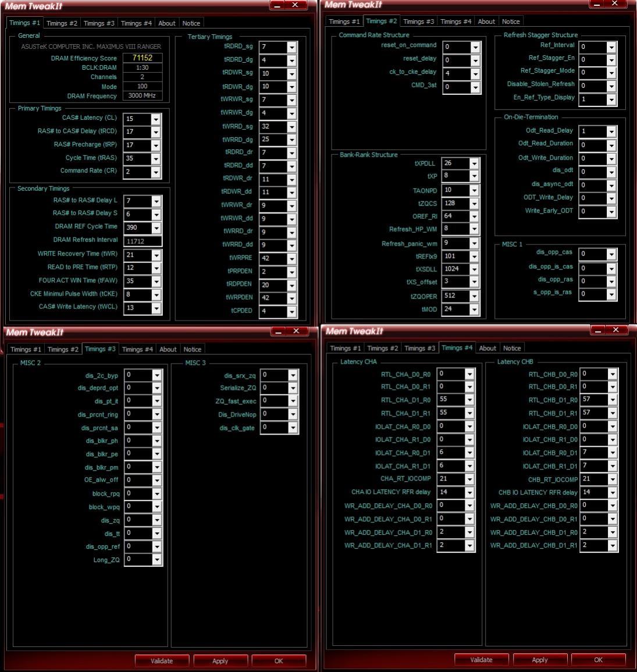Expand FOUR ACT WIN Time (tFAW) dropdown
The image size is (637, 672).
156,282
